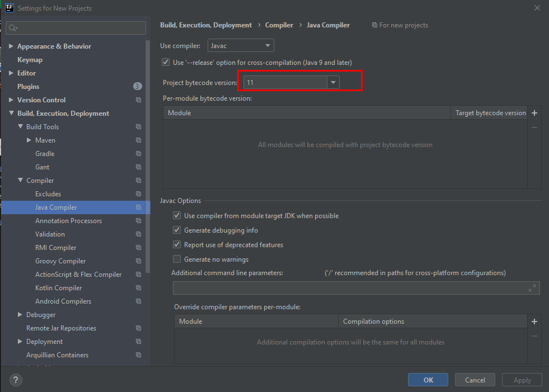Image resolution: width=549 pixels, height=392 pixels.
Task: Click the Cancel button
Action: point(475,380)
